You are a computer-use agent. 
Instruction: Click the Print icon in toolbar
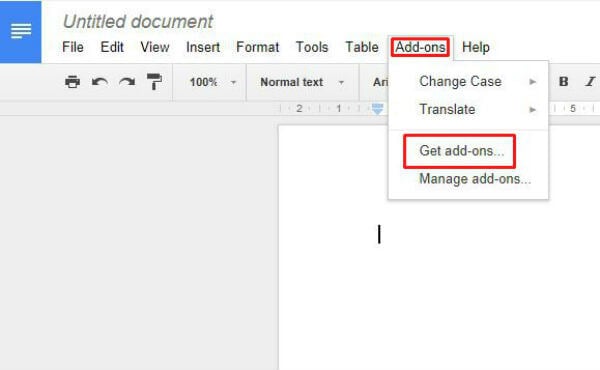click(x=72, y=81)
